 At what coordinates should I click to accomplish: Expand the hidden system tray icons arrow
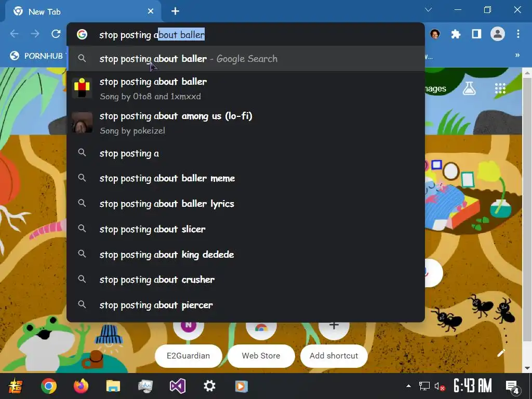[408, 386]
